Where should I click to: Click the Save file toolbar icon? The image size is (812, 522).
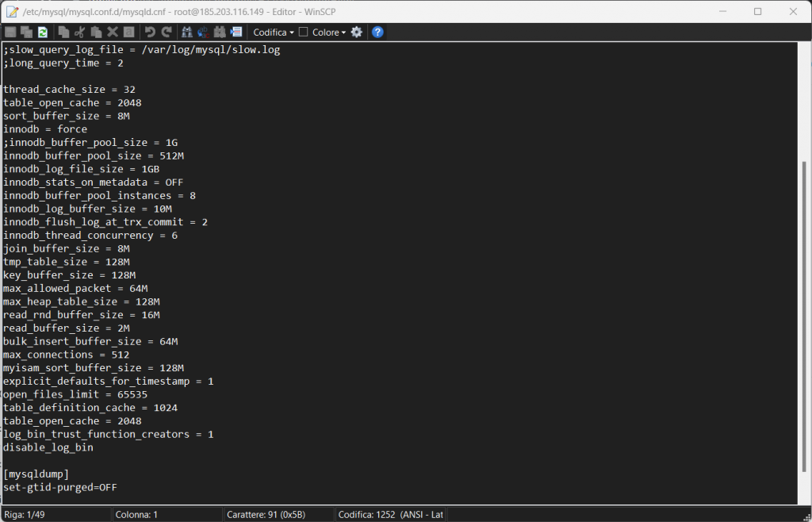point(10,33)
